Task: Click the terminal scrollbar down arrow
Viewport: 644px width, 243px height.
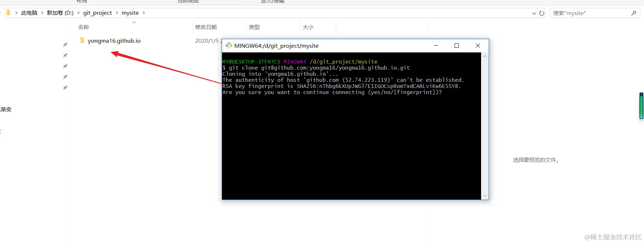Action: point(485,196)
